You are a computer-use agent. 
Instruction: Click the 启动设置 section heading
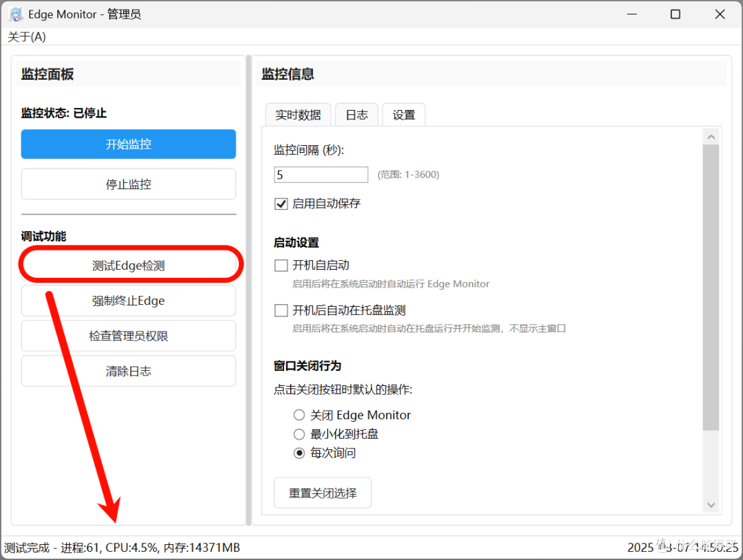[x=296, y=243]
